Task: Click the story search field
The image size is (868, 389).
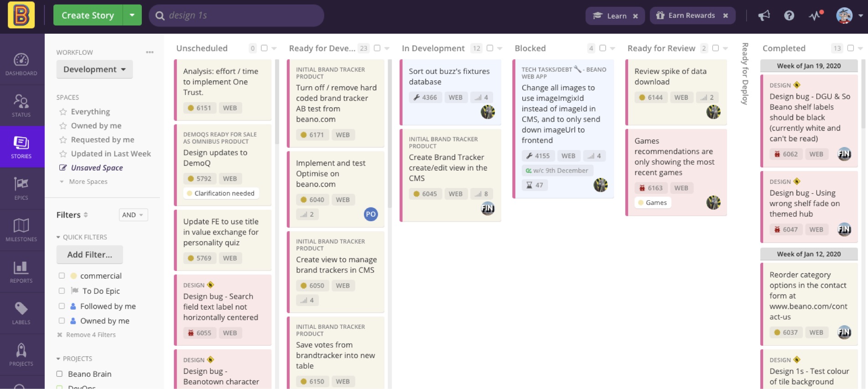Action: tap(242, 16)
